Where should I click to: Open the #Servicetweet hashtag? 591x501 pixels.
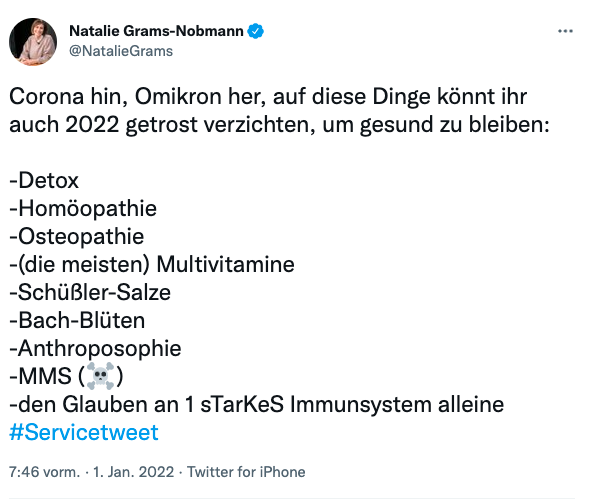tap(84, 432)
